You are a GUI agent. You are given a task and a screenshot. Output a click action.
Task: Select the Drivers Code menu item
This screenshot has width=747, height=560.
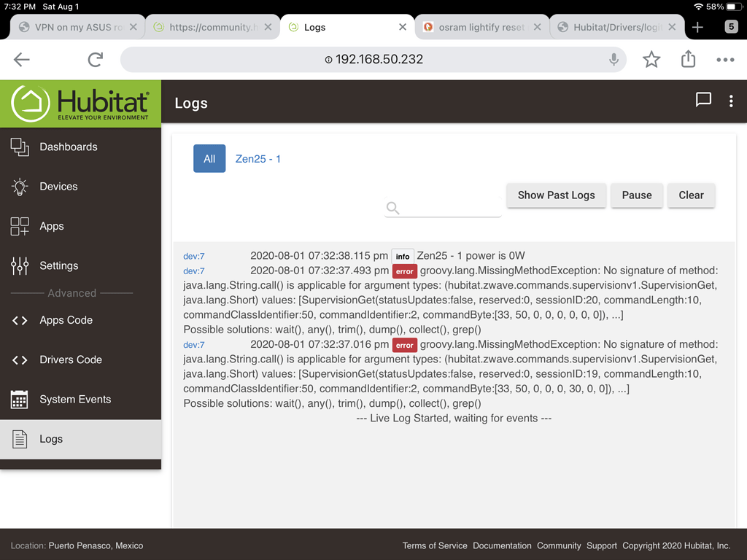click(x=71, y=359)
